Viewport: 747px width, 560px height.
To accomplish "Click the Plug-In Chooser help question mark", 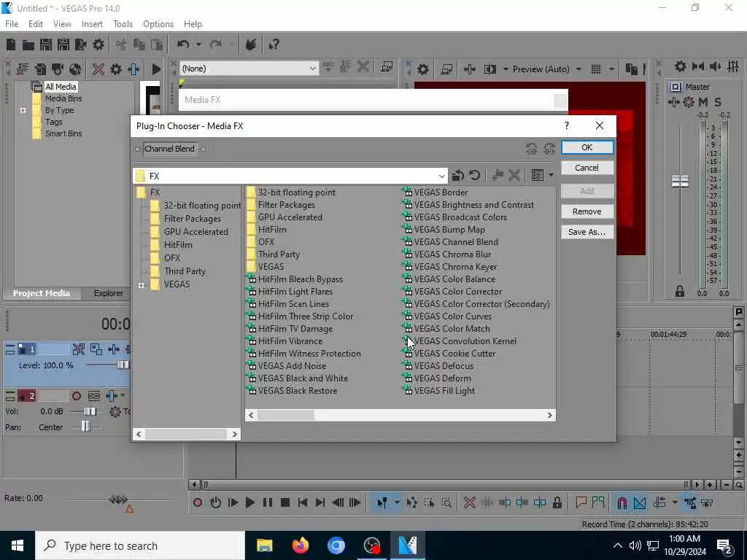I will (x=566, y=125).
